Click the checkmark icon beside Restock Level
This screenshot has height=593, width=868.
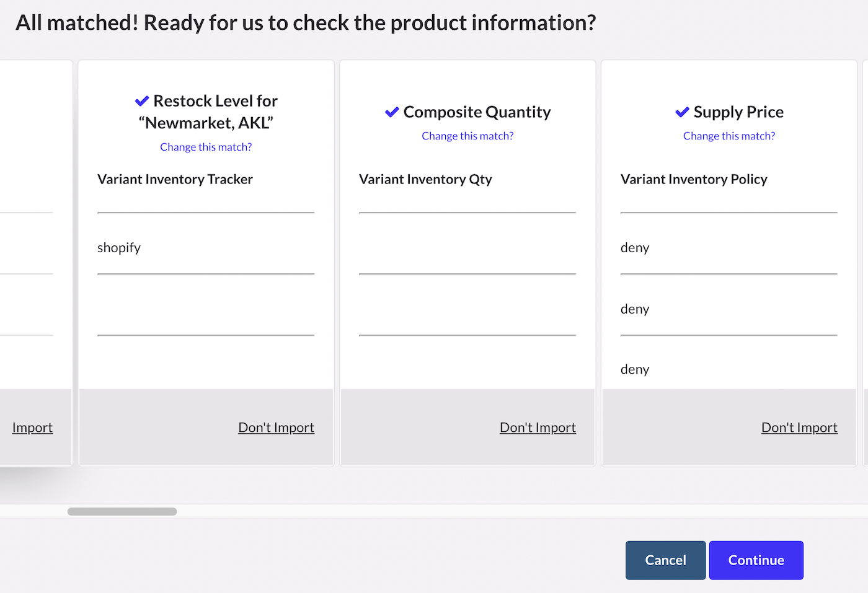(142, 101)
